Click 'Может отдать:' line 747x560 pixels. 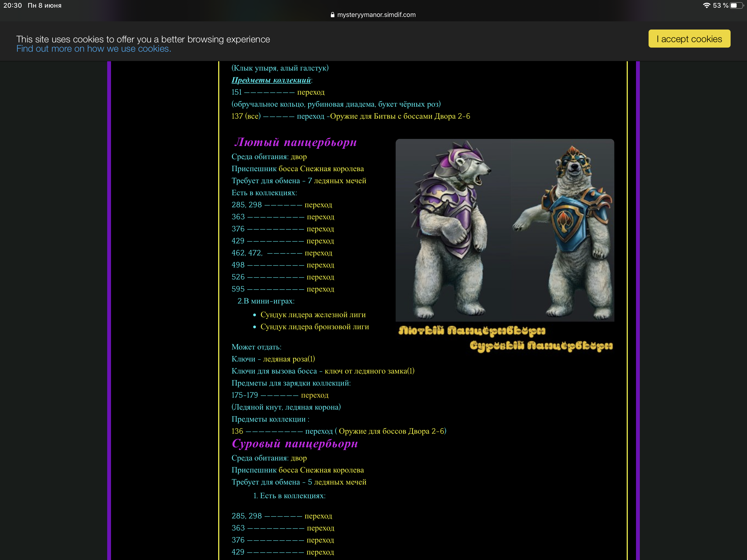click(x=256, y=347)
